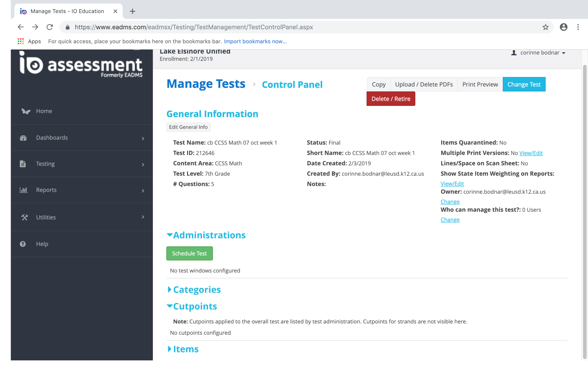Screen dimensions: 588x373
Task: Reload the page with the refresh icon
Action: pos(50,27)
